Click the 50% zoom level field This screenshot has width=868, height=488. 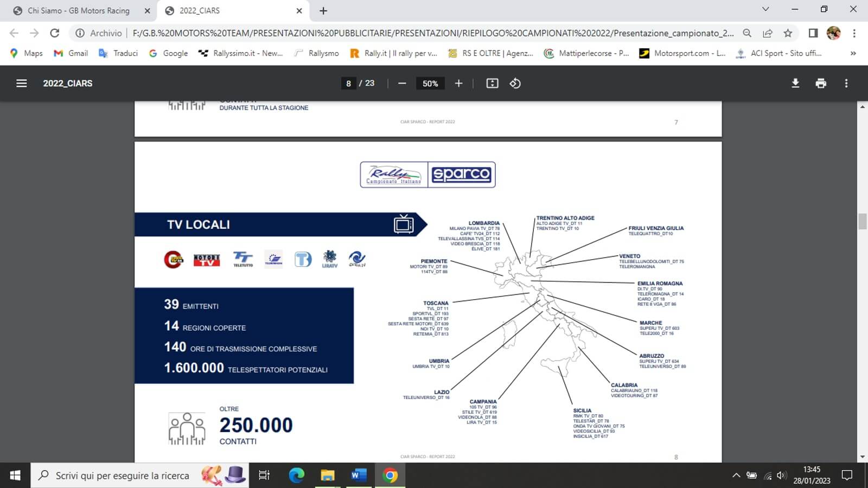[x=430, y=83]
